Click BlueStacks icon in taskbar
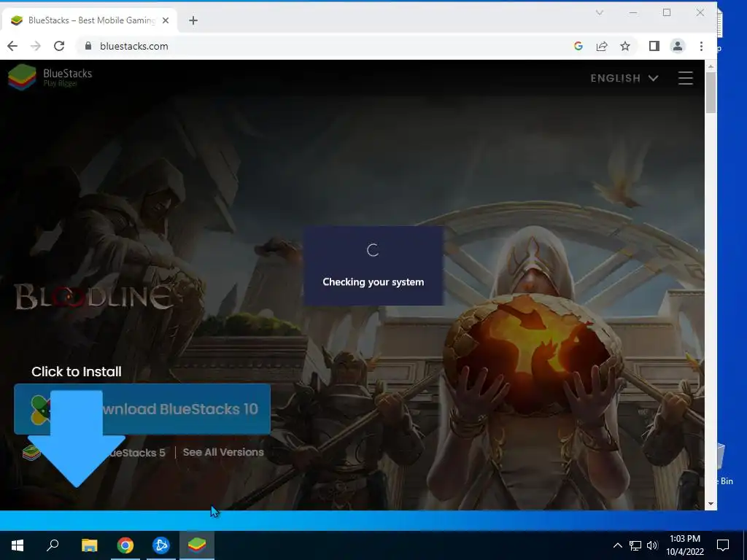Image resolution: width=747 pixels, height=560 pixels. 197,545
